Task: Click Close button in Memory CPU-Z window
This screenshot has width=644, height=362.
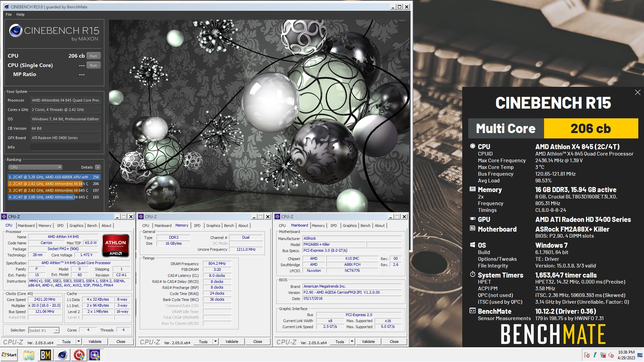Action: pos(258,342)
